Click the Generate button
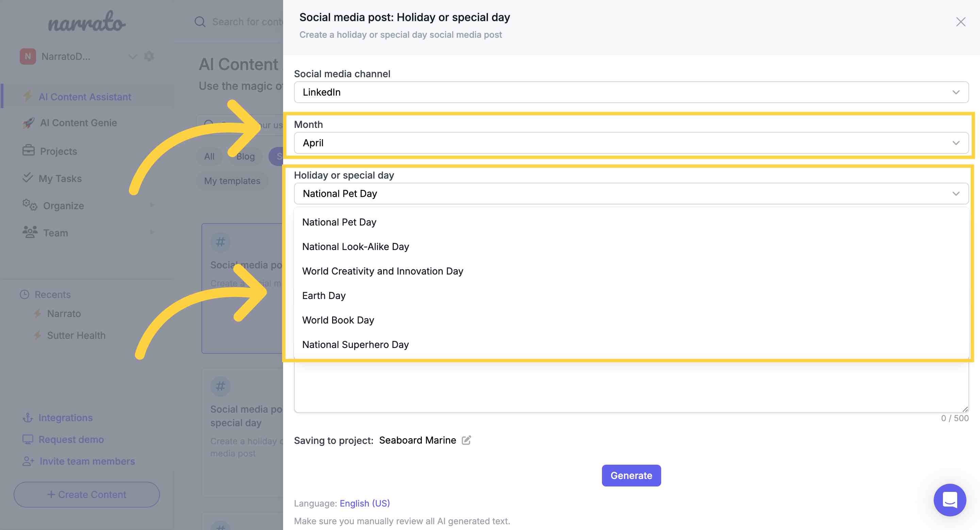 631,475
